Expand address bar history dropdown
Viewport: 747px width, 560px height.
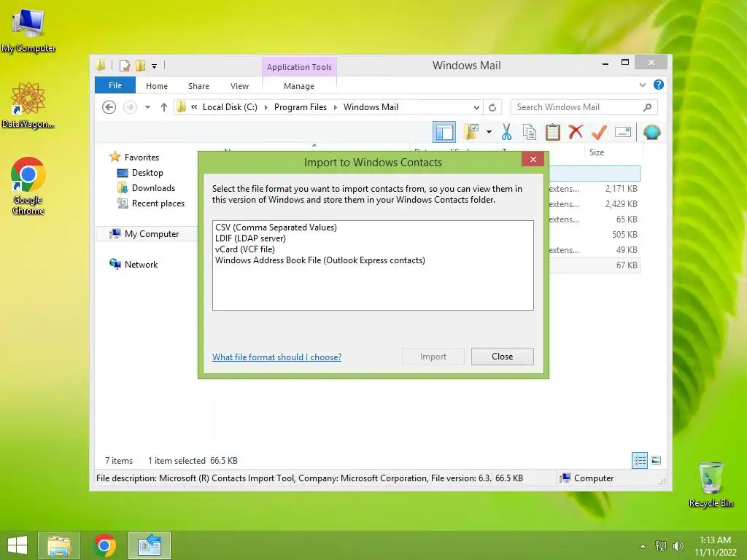pos(476,108)
